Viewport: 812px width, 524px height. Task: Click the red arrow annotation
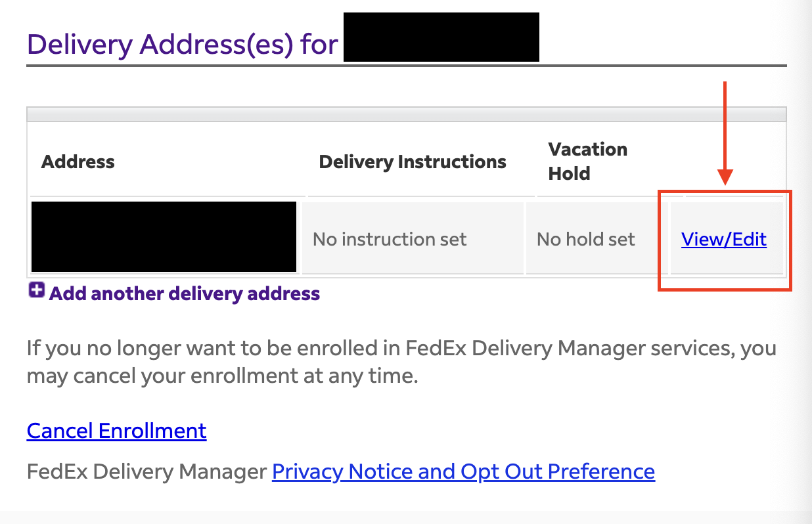725,131
